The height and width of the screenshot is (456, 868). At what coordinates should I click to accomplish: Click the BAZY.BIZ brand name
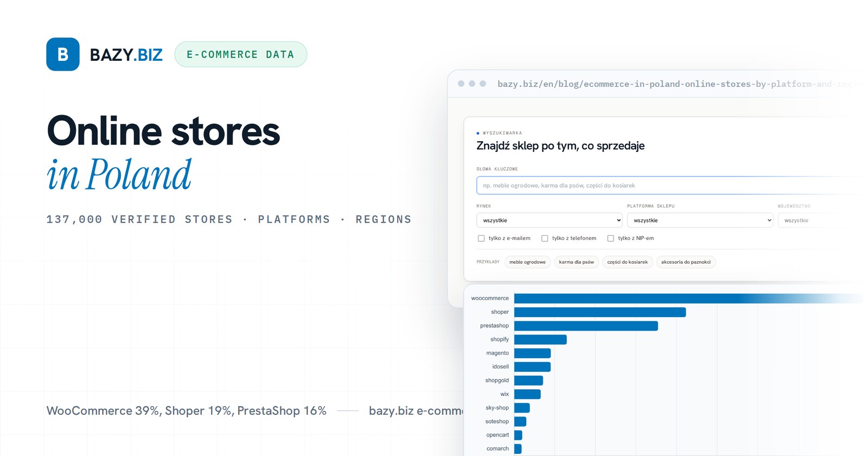[126, 55]
